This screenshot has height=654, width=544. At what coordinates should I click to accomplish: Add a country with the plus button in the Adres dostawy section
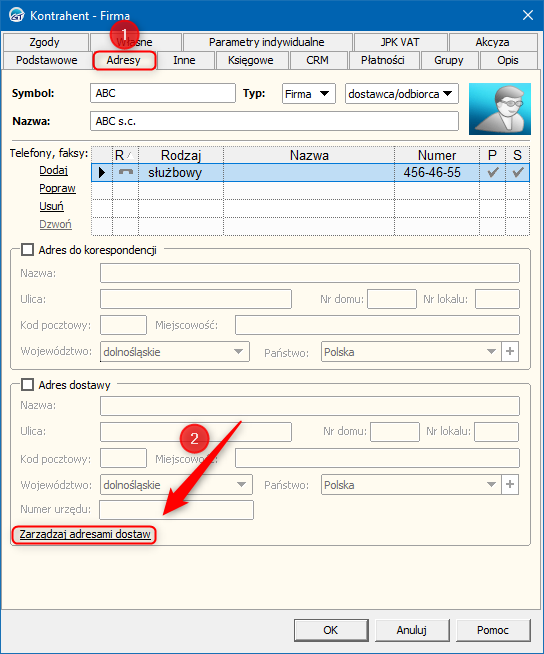coord(510,485)
